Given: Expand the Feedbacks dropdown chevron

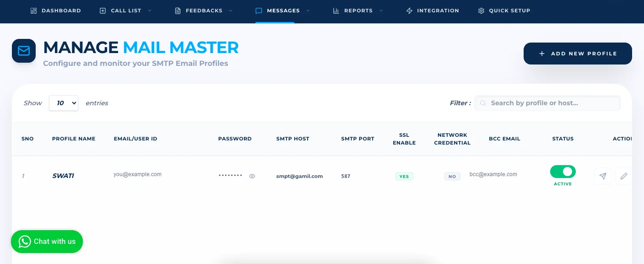Looking at the screenshot, I should 231,11.
